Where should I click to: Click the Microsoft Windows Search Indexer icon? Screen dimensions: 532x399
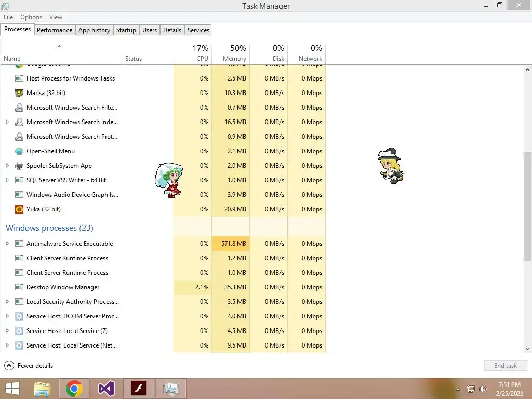(19, 122)
